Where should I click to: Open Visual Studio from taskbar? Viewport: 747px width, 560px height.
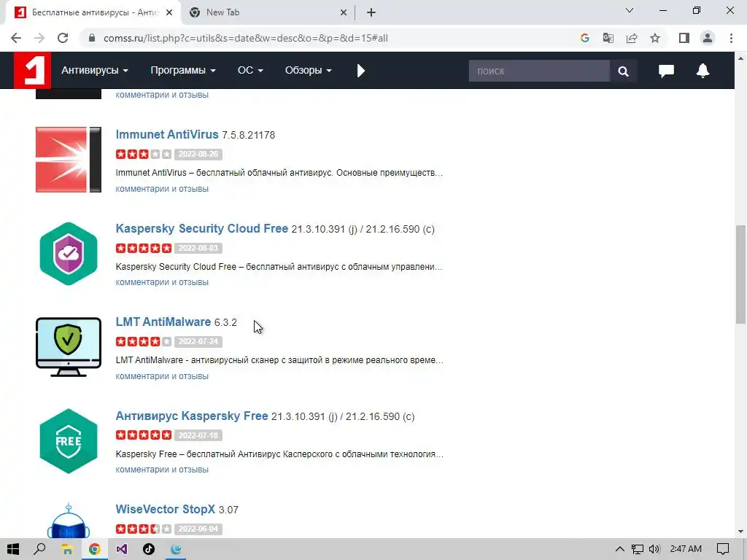tap(122, 549)
